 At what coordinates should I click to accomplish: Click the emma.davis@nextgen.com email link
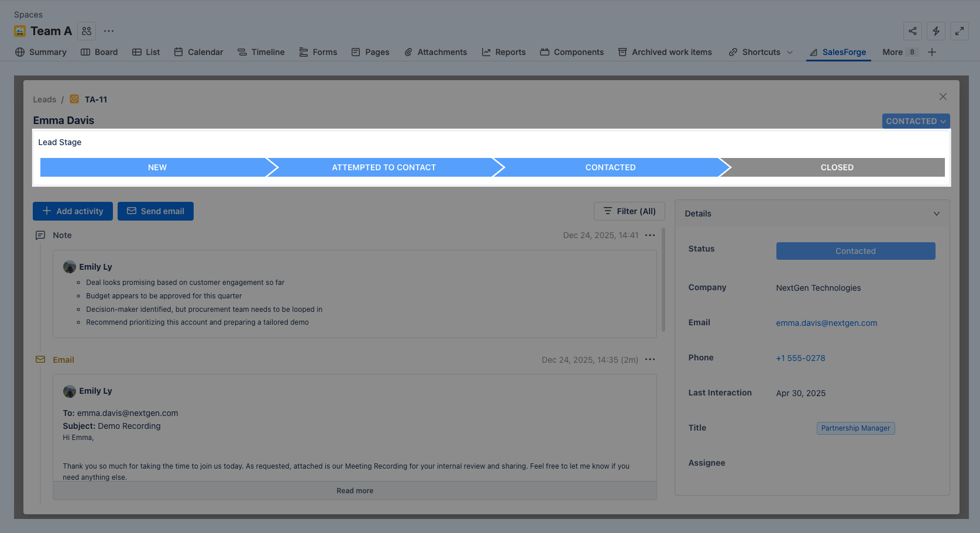click(x=826, y=323)
